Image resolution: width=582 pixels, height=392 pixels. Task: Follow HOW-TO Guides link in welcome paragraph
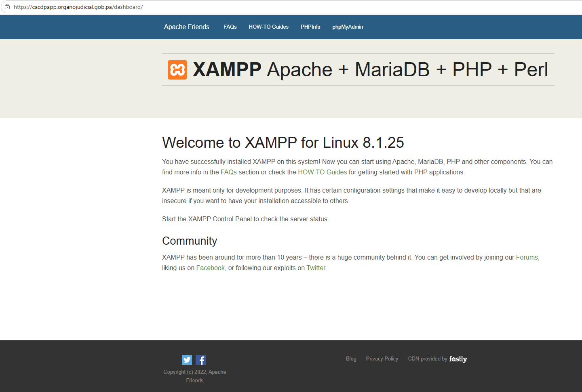[x=323, y=172]
